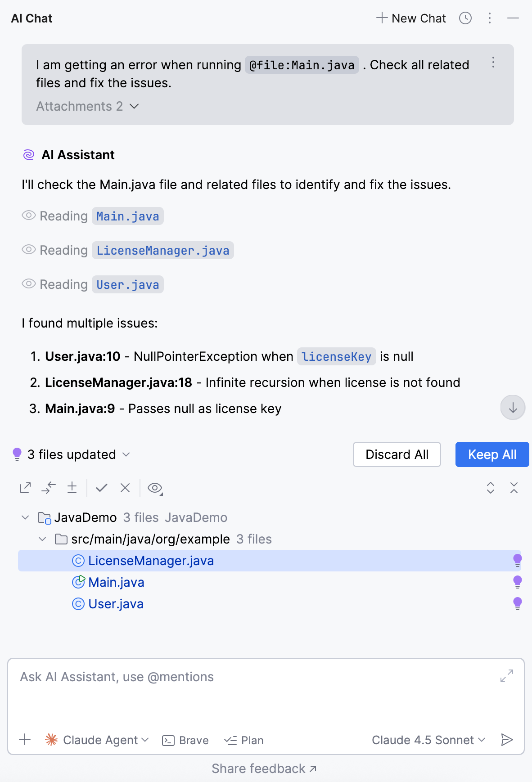The height and width of the screenshot is (782, 532).
Task: Click the lightbulb next to LicenseManager.java
Action: (518, 561)
